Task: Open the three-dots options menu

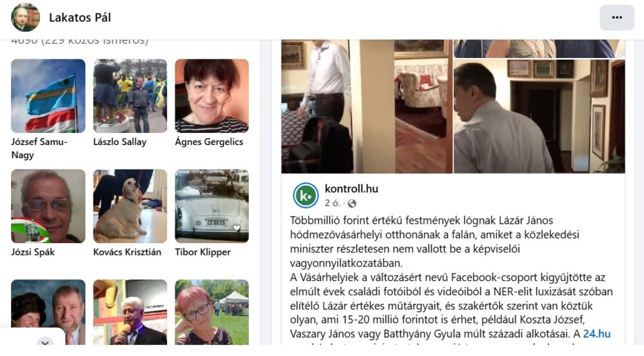Action: (616, 17)
